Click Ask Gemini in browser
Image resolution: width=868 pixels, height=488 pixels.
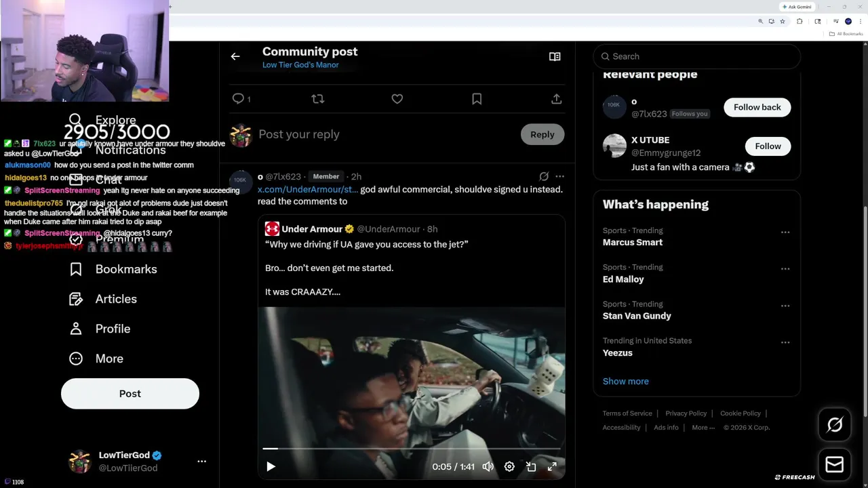click(797, 7)
